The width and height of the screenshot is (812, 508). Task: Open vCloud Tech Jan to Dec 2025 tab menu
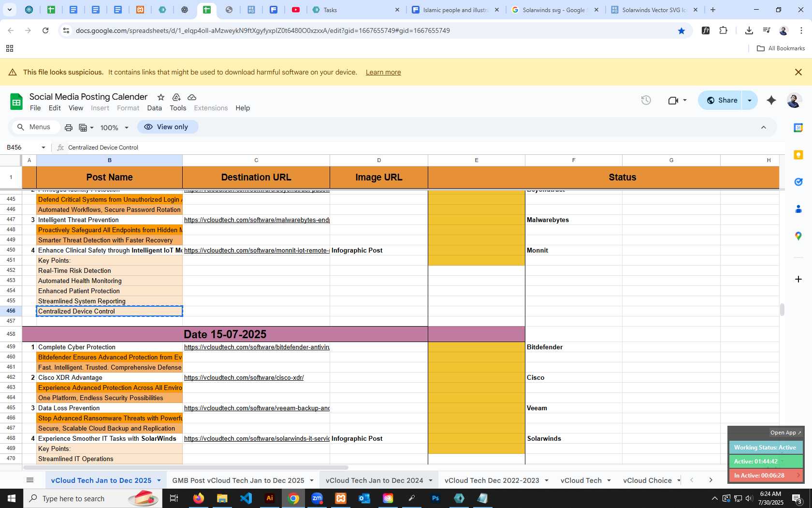(x=159, y=480)
